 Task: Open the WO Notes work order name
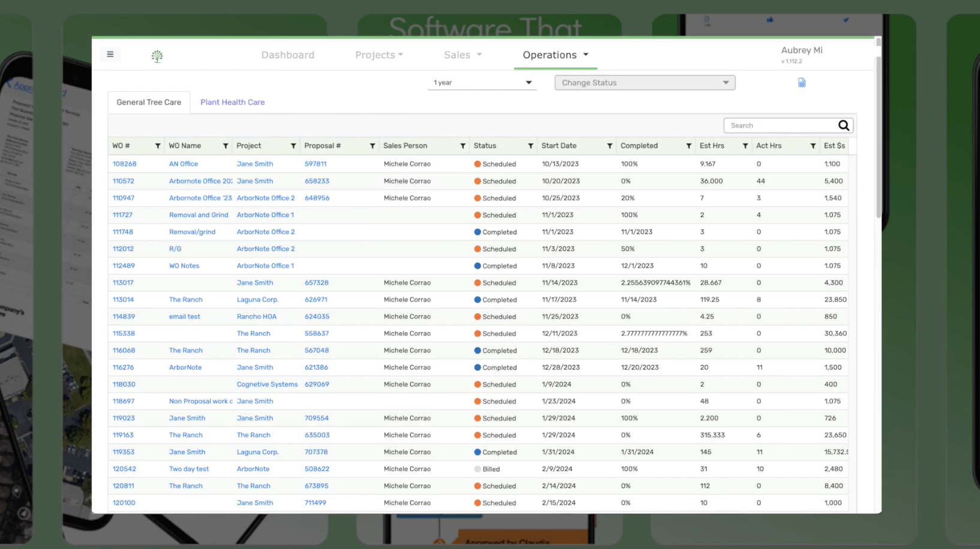tap(184, 266)
